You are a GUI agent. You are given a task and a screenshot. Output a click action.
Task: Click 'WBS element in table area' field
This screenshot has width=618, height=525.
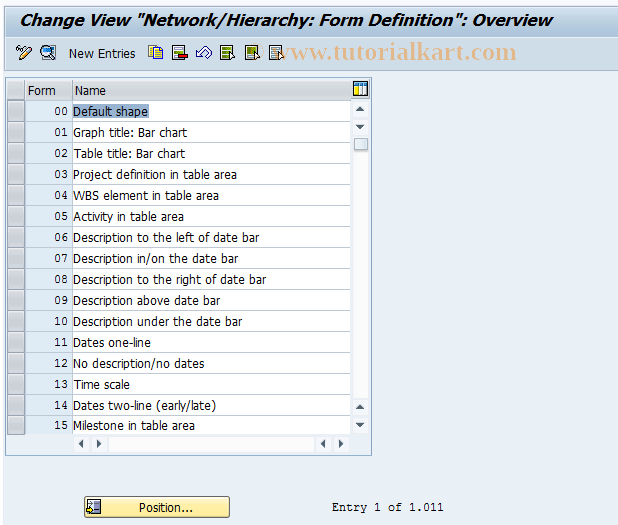[211, 195]
